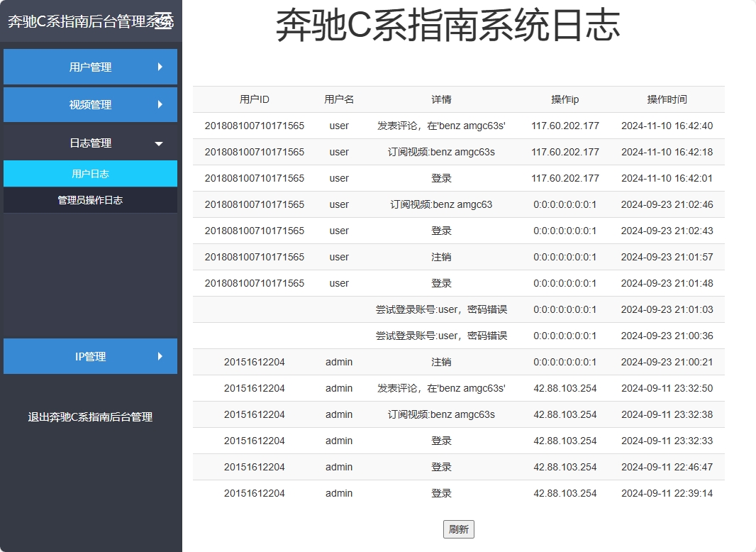Expand the 视频管理 sidebar menu

(x=90, y=104)
